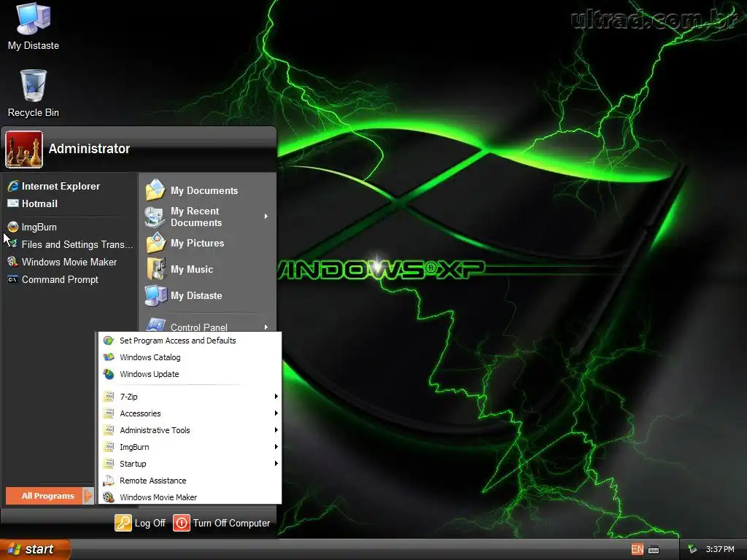The height and width of the screenshot is (560, 747).
Task: Click the network tray icon
Action: pos(692,549)
